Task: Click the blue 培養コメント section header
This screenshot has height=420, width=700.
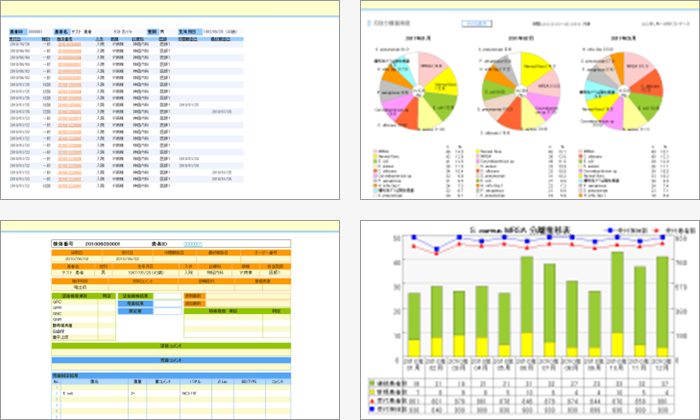Action: point(171,360)
